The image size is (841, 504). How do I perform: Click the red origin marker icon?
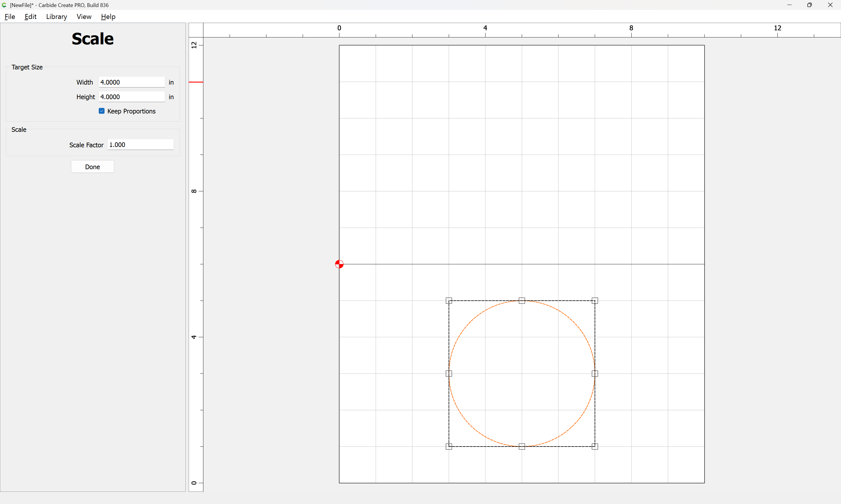pyautogui.click(x=339, y=264)
